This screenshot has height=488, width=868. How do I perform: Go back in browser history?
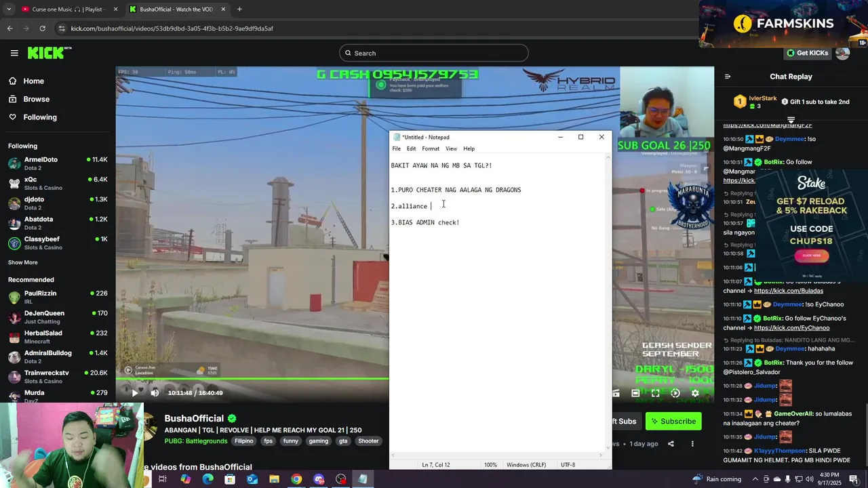point(9,28)
